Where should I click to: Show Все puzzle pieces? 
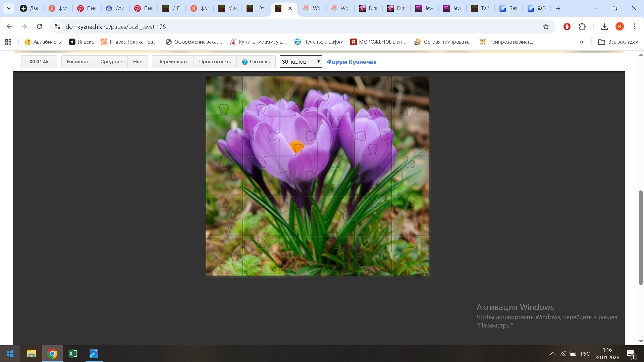[138, 62]
